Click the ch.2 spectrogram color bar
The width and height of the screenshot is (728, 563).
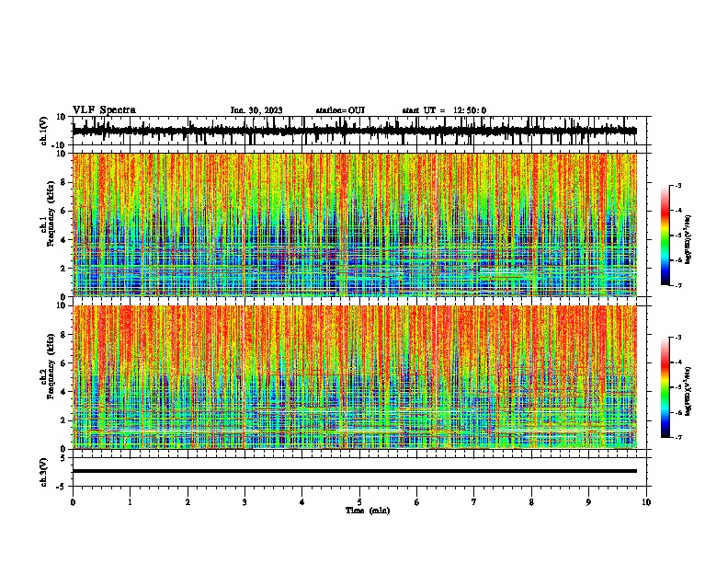coord(665,387)
